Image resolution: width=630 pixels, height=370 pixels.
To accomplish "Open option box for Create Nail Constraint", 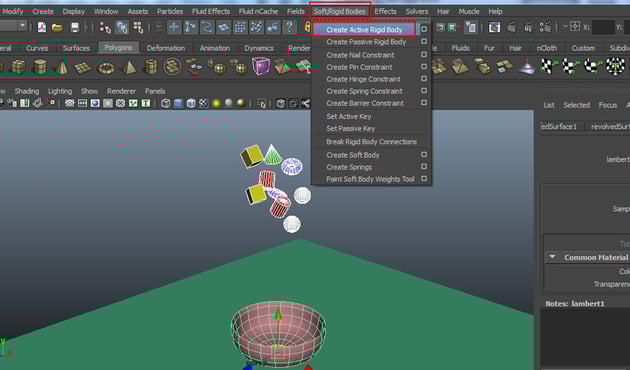I will pos(424,54).
